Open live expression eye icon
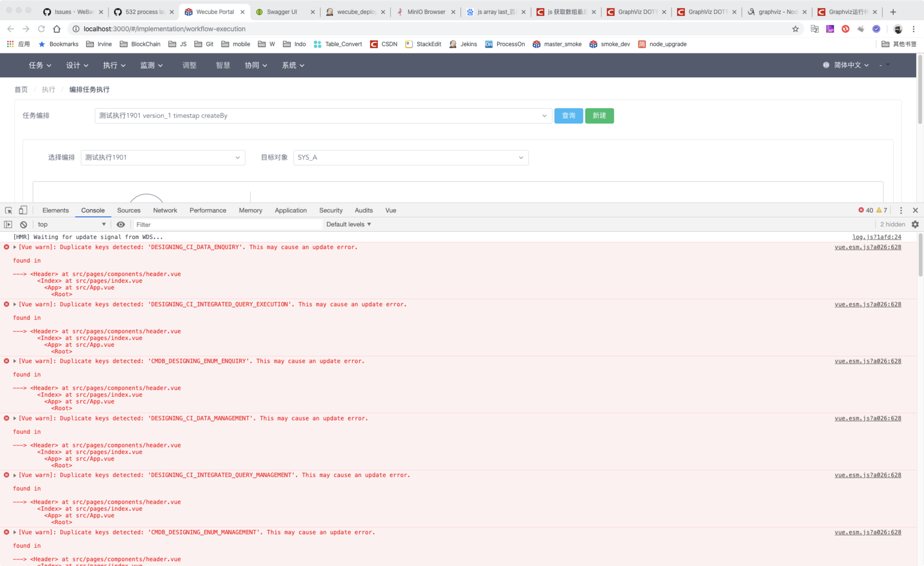The width and height of the screenshot is (924, 566). 121,225
